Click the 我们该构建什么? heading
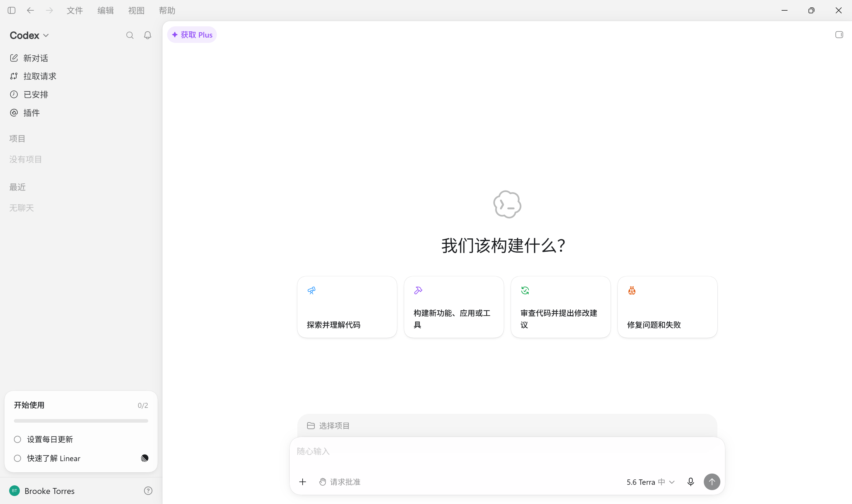This screenshot has height=504, width=852. click(x=503, y=245)
